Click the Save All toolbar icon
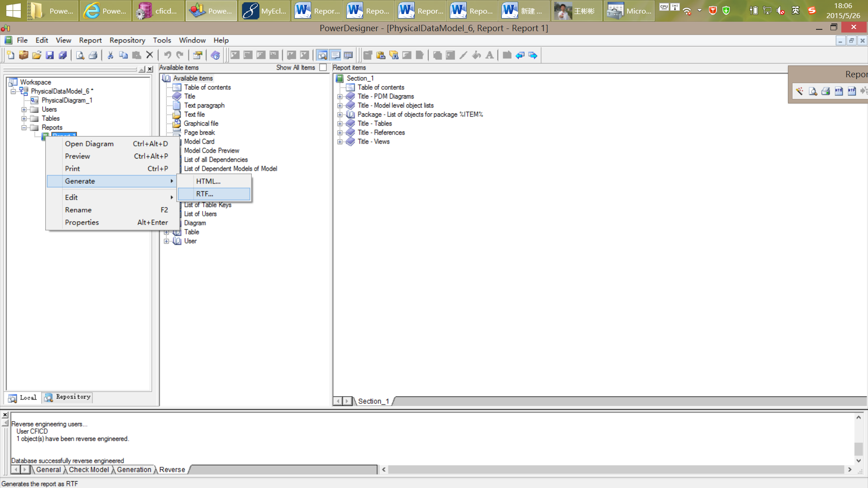This screenshot has height=488, width=868. pyautogui.click(x=63, y=55)
